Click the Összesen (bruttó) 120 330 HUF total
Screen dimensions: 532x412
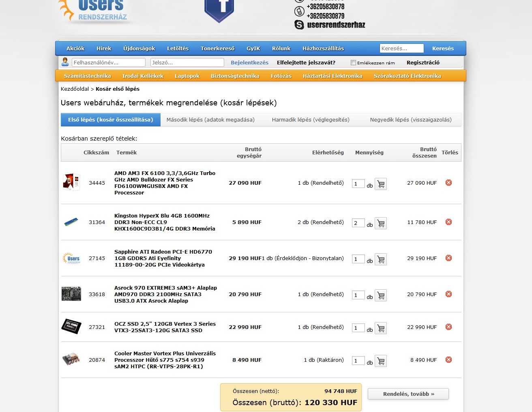(x=295, y=402)
